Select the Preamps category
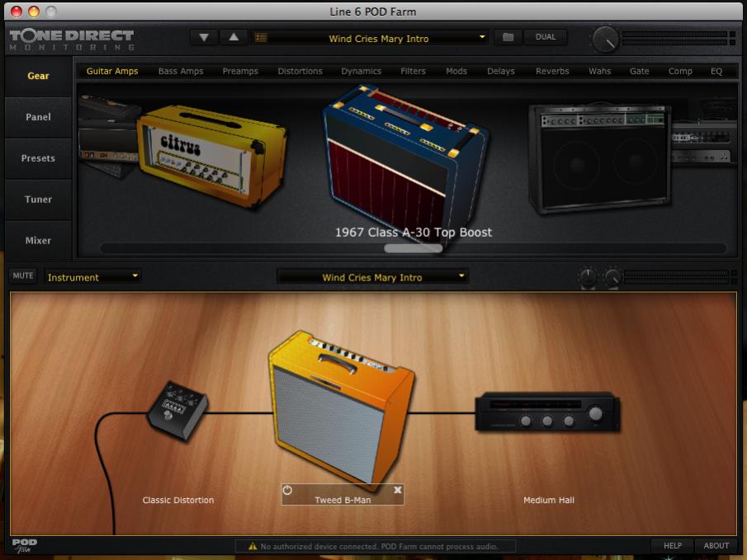This screenshot has height=560, width=747. (240, 72)
